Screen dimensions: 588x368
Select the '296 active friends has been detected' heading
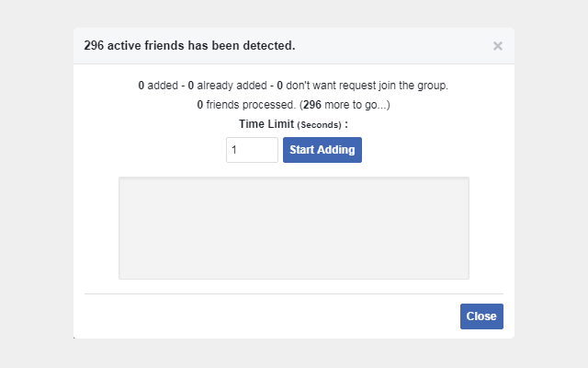click(189, 45)
